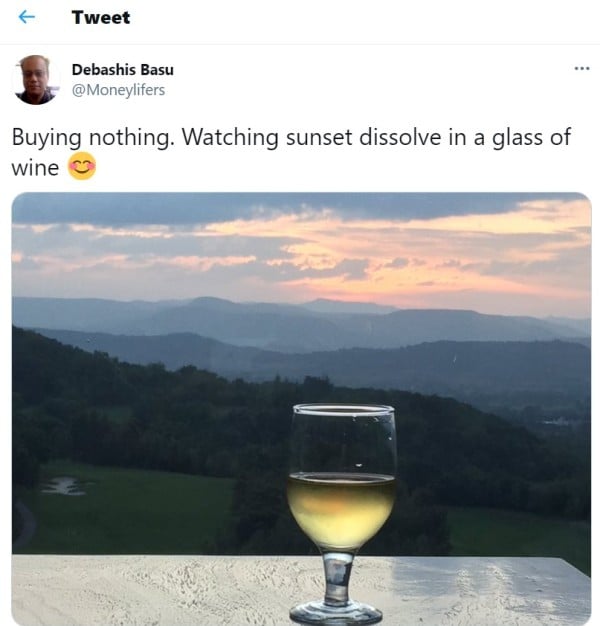This screenshot has width=600, height=626.
Task: Open the Debashis Basu display name link
Action: (123, 70)
